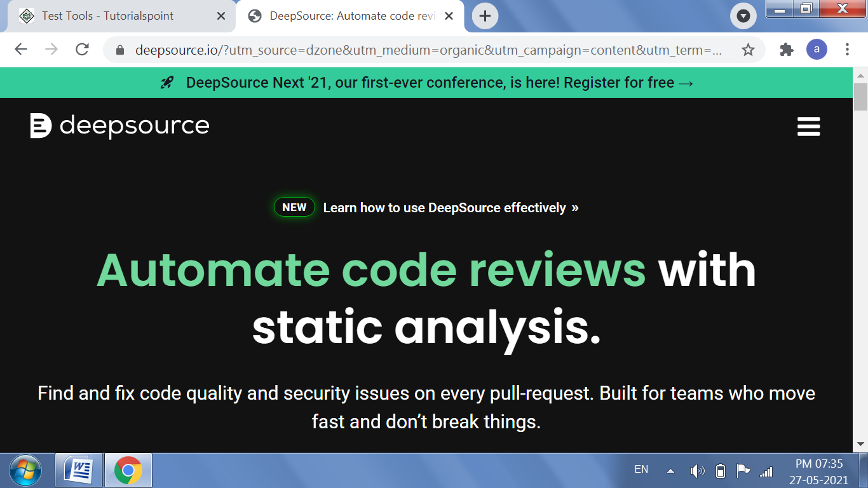
Task: Open the volume control in system tray
Action: click(697, 471)
